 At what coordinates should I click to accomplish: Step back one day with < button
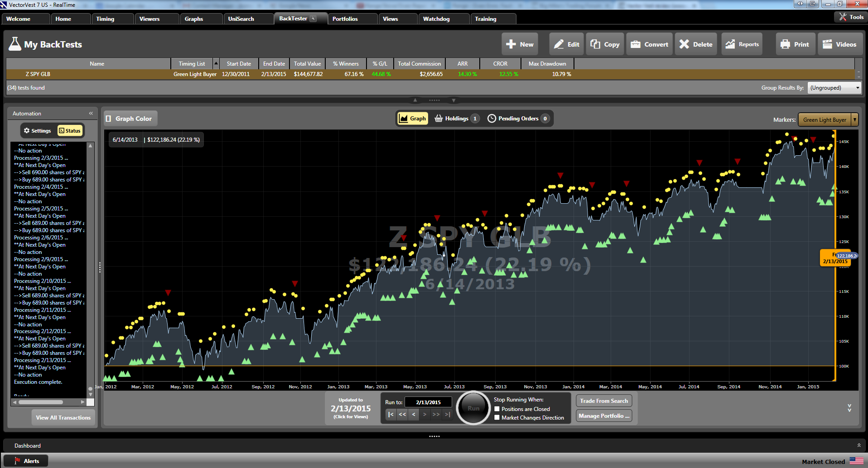pyautogui.click(x=414, y=414)
